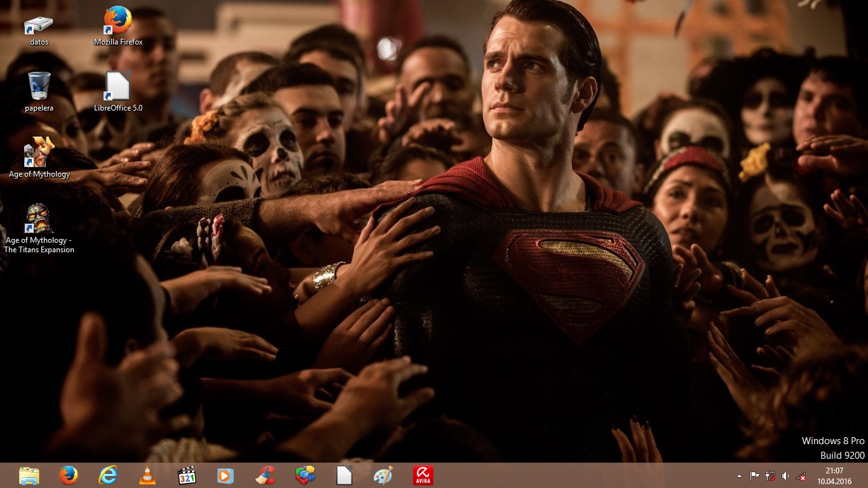Open LibreOffice document icon in taskbar
The height and width of the screenshot is (488, 868).
344,475
